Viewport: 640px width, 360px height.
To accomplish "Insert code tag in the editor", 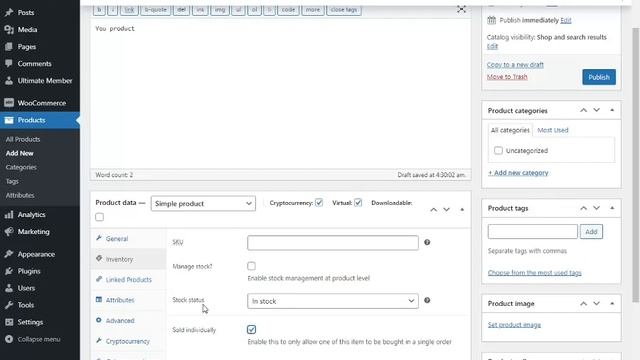I will point(288,9).
